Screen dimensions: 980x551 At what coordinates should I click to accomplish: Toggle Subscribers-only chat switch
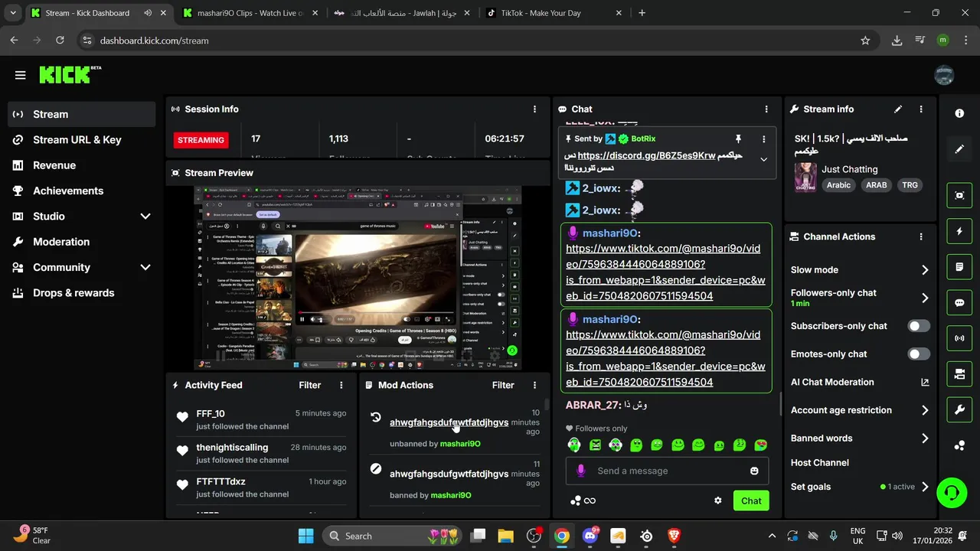click(x=919, y=326)
